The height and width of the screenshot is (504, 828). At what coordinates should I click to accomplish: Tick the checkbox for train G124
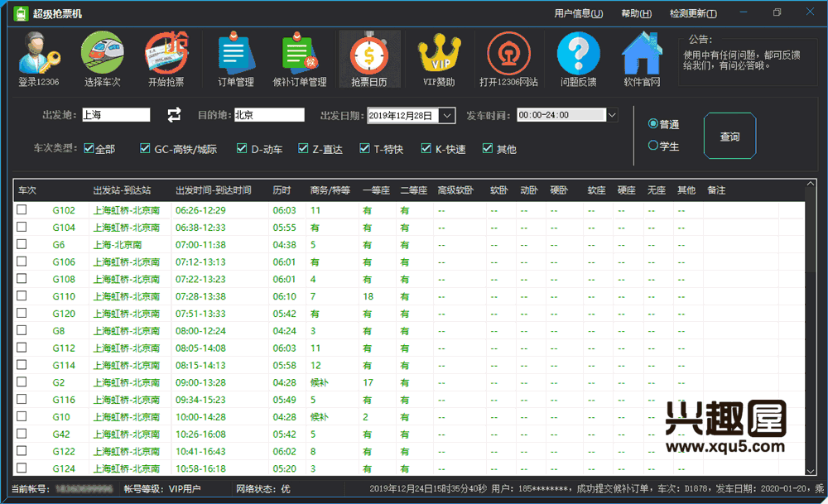(22, 468)
